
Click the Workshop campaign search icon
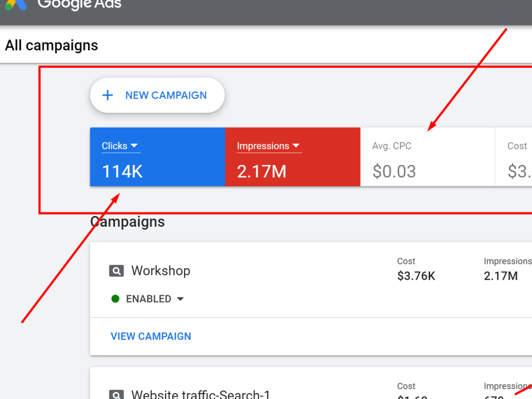point(117,271)
